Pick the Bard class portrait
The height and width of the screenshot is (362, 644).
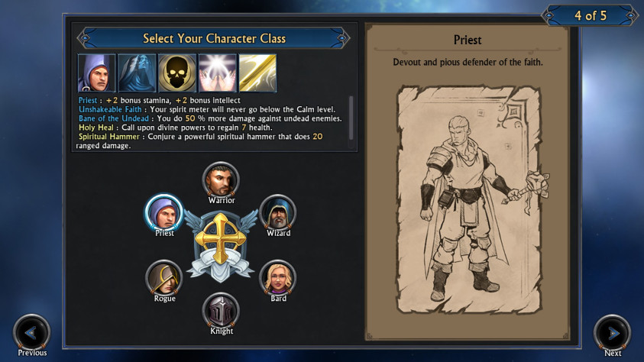tap(278, 278)
